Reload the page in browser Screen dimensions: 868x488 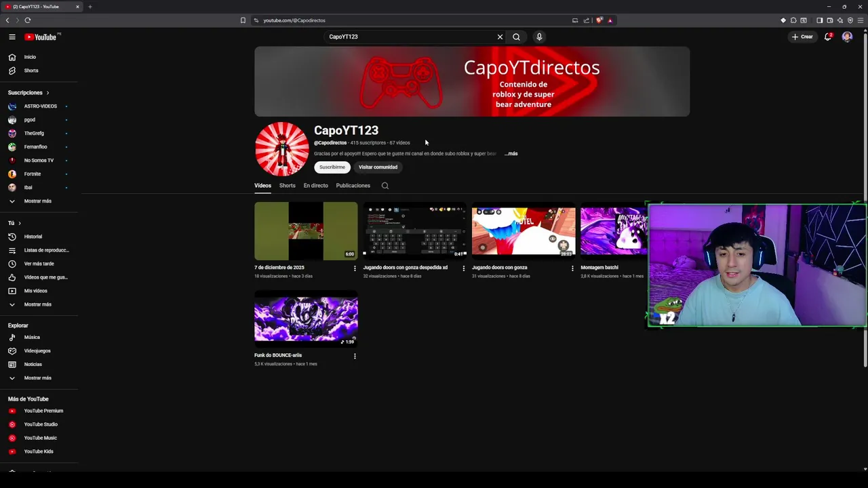click(28, 20)
